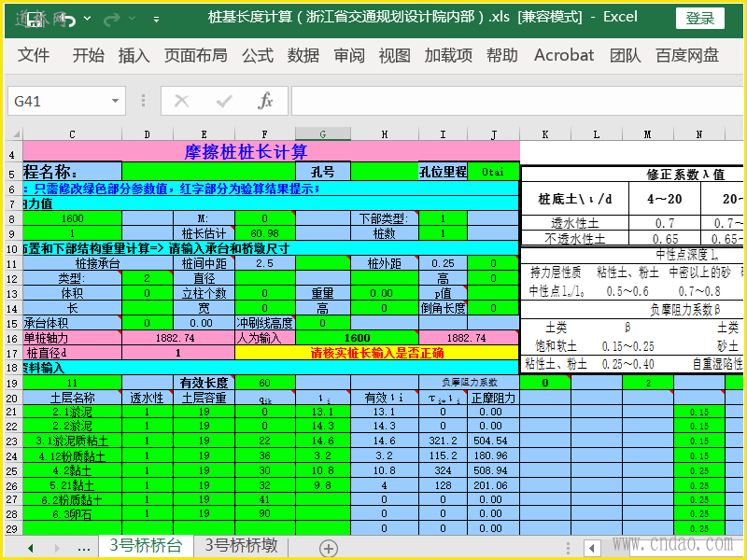747x560 pixels.
Task: Click the 登录 sign-in button
Action: (699, 18)
